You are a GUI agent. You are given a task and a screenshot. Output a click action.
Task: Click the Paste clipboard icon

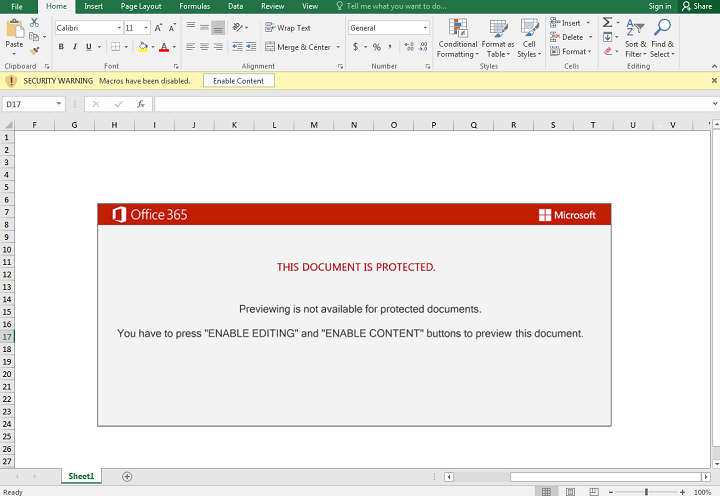(x=14, y=29)
